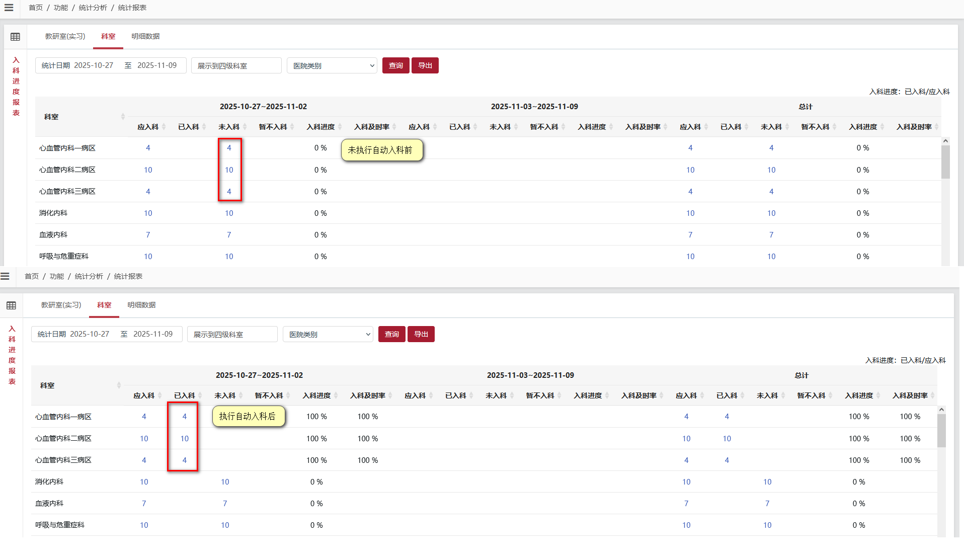Sort lower table by 10-27~11-02 应入科 icon
This screenshot has height=560, width=964.
click(159, 395)
